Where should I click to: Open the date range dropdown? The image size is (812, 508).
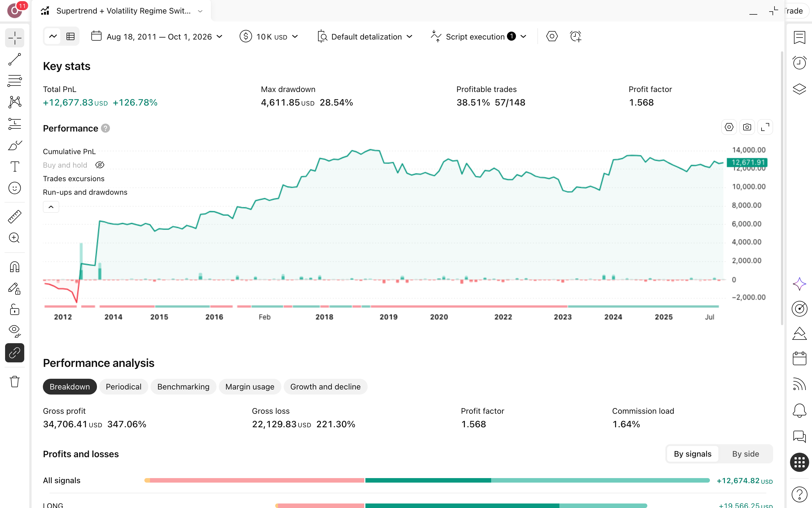[x=157, y=37]
